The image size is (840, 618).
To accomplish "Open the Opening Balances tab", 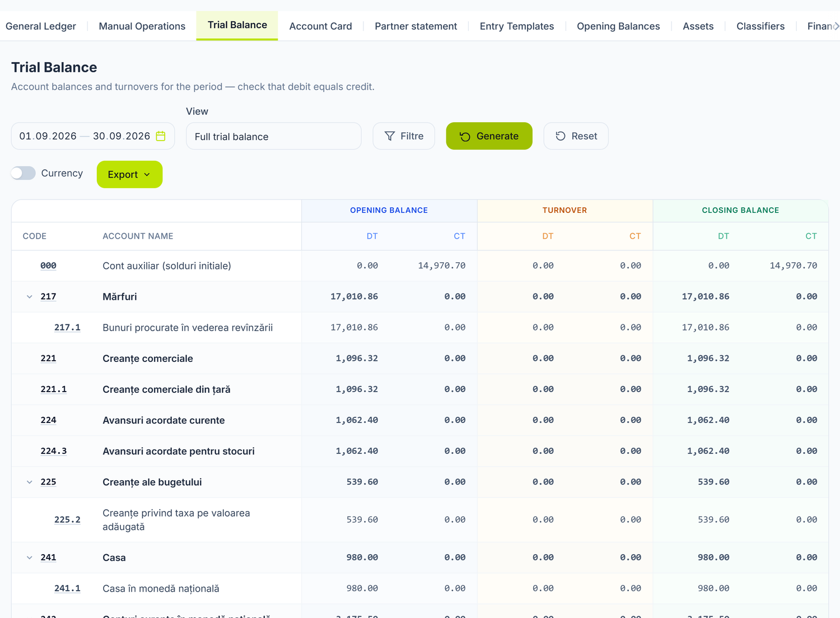I will point(618,26).
